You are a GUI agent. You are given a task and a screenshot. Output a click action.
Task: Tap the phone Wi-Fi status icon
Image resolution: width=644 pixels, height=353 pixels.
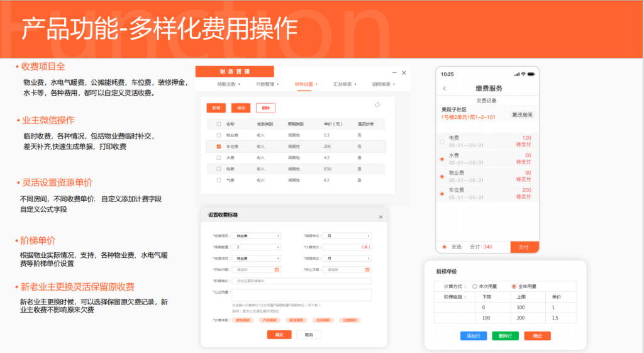point(523,74)
